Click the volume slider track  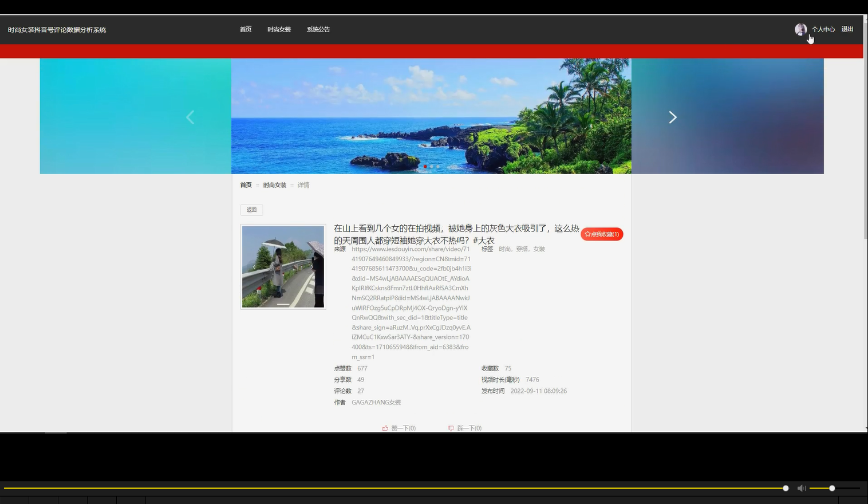(x=834, y=488)
